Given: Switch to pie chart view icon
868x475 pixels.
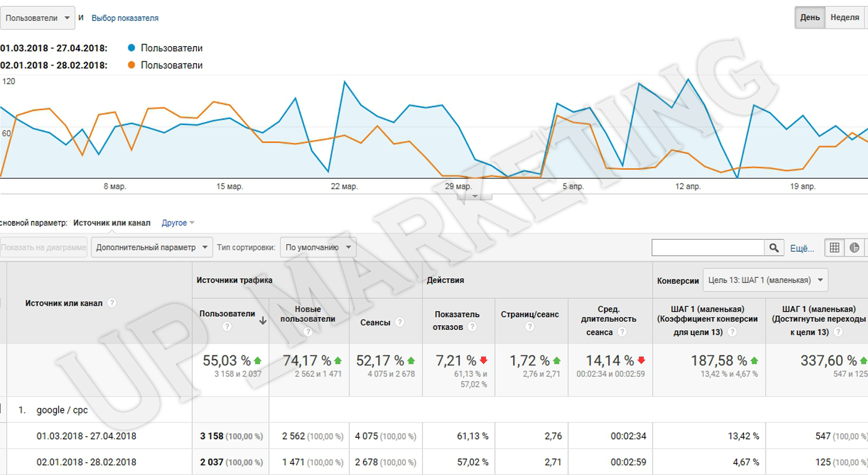Looking at the screenshot, I should tap(854, 248).
